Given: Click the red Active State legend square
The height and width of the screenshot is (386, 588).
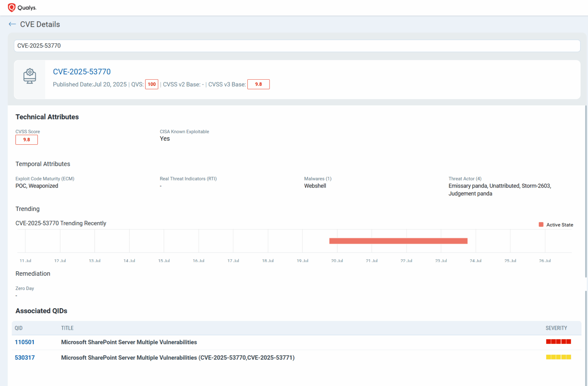Looking at the screenshot, I should pos(541,224).
